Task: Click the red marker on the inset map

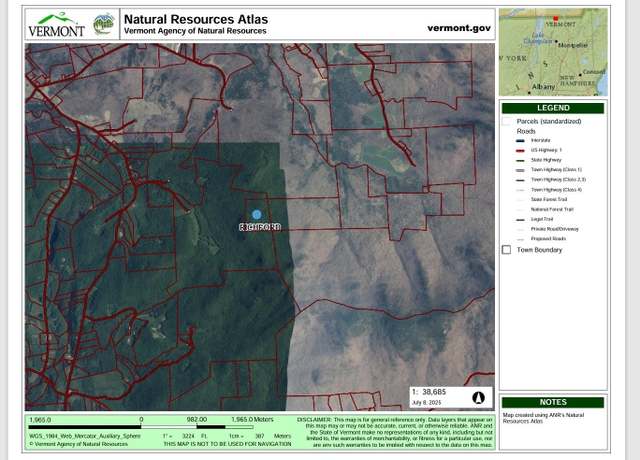Action: pyautogui.click(x=556, y=18)
